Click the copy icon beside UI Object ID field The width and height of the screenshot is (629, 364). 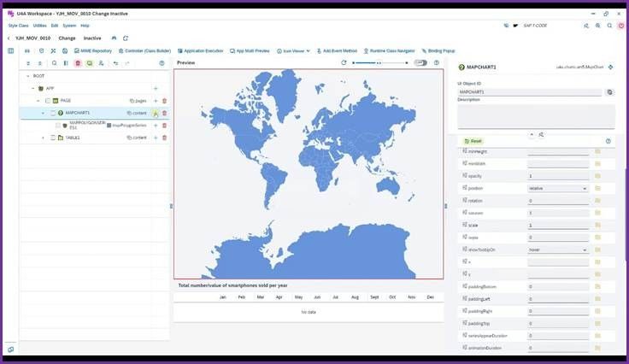[609, 92]
